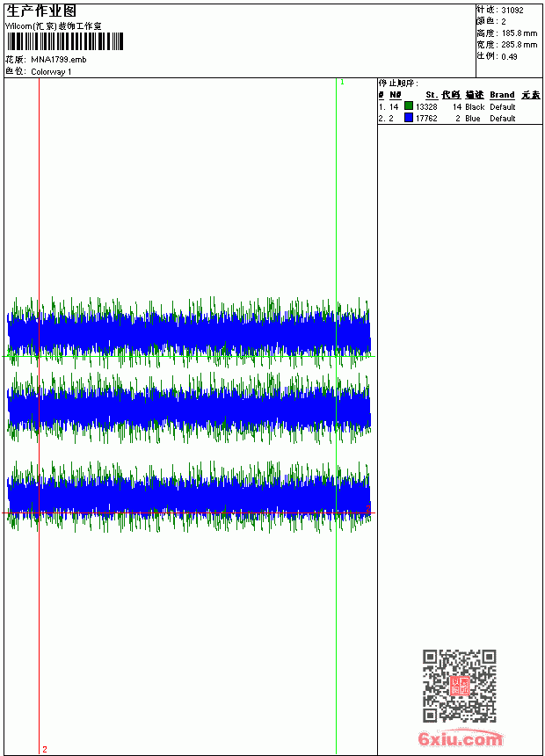Click the Colorway 1 text
Screen dimensions: 545x756
coord(51,72)
